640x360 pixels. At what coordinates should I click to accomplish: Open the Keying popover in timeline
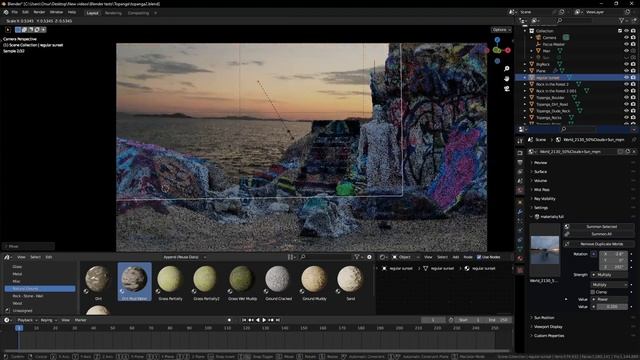click(x=48, y=320)
